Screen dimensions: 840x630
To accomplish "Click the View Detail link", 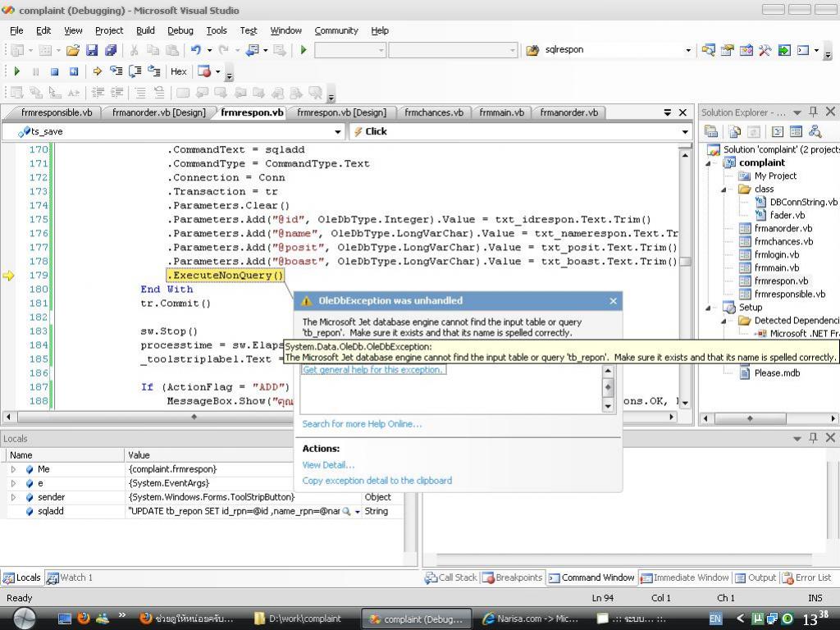I will tap(328, 464).
